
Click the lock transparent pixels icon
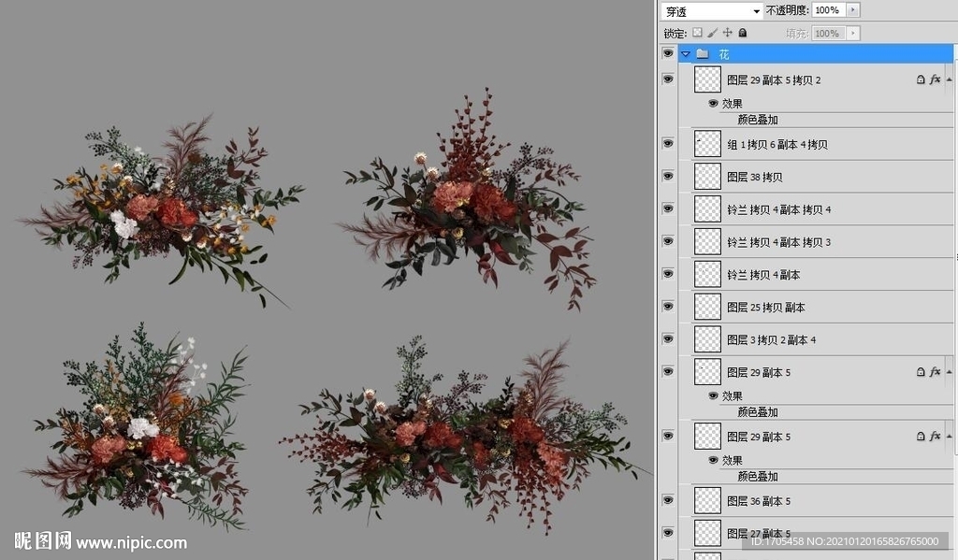point(697,33)
